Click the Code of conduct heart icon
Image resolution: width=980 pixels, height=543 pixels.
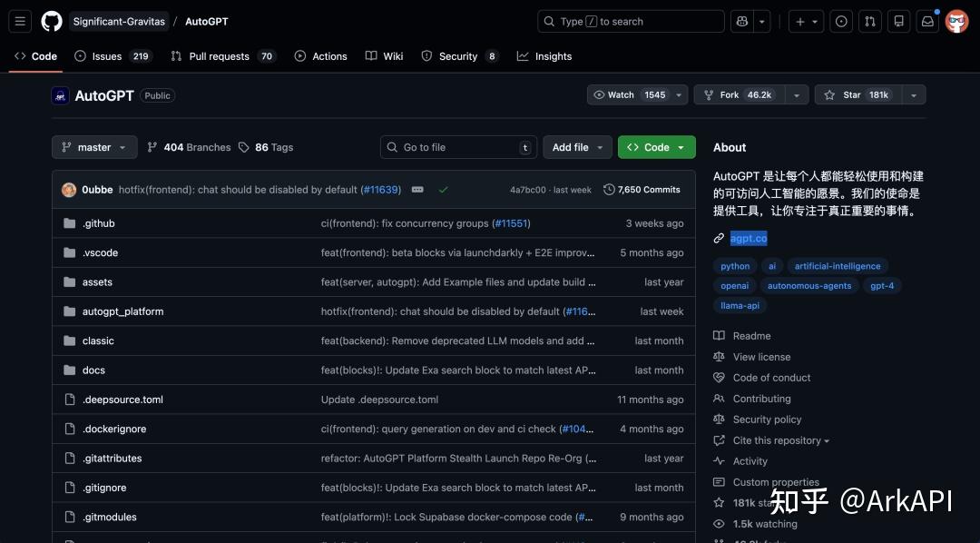(719, 378)
